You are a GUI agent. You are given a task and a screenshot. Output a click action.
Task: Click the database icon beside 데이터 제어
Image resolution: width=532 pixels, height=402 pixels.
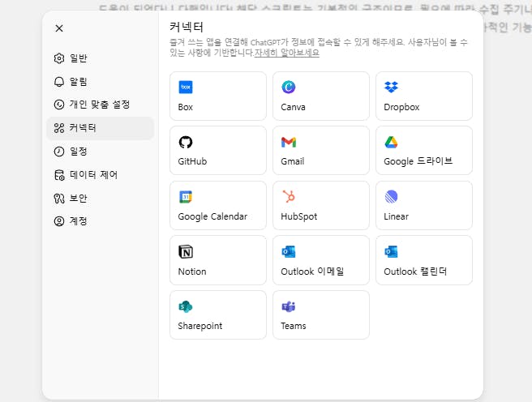click(x=59, y=175)
